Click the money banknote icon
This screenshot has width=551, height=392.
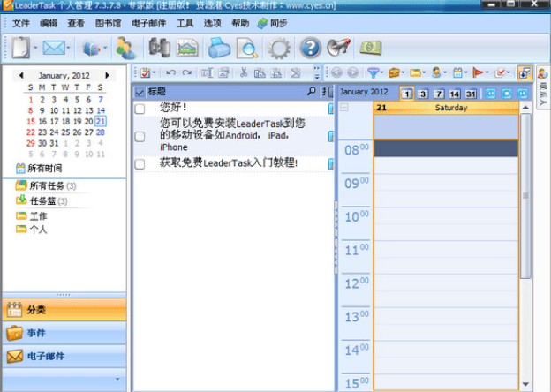point(370,48)
